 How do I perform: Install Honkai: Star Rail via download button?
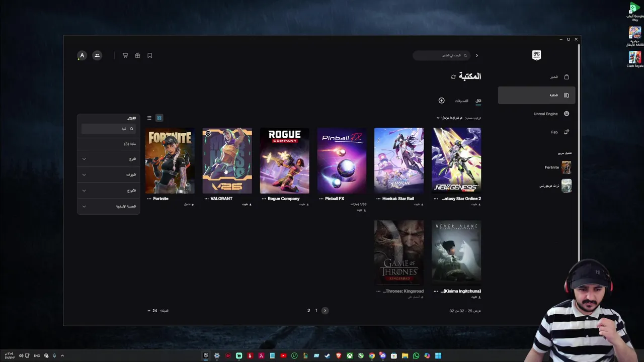coord(419,205)
